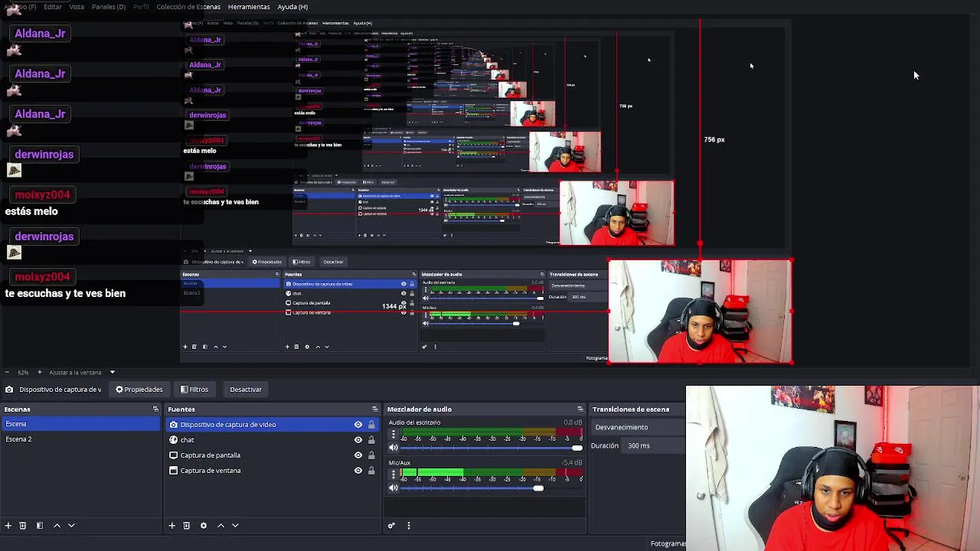
Task: Select the Escena scene
Action: click(x=80, y=424)
